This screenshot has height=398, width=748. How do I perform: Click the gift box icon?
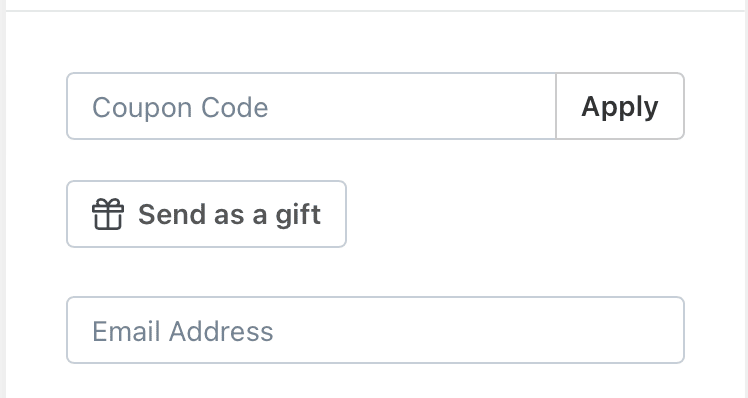tap(108, 214)
